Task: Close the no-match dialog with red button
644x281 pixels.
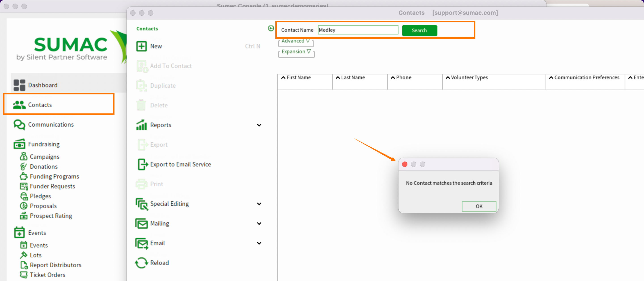Action: [x=405, y=164]
